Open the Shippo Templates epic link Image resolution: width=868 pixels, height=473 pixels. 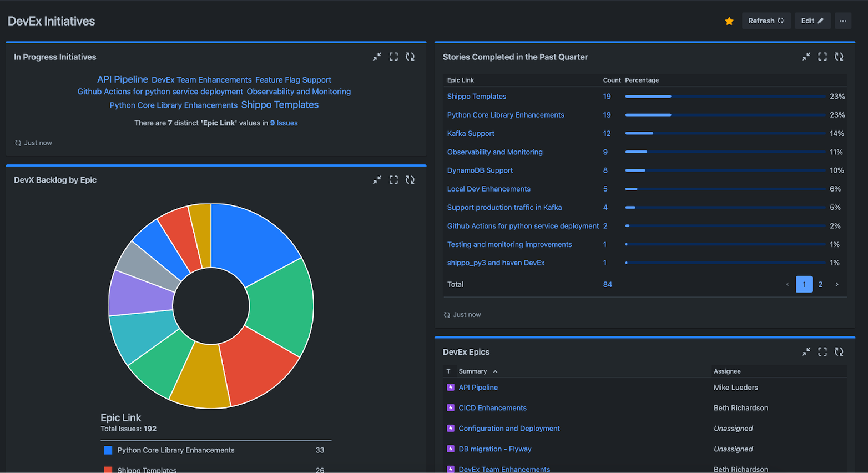point(476,96)
